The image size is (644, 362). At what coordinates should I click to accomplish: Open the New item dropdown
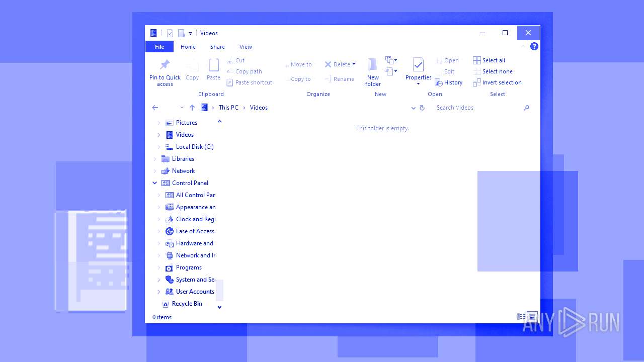pos(391,60)
